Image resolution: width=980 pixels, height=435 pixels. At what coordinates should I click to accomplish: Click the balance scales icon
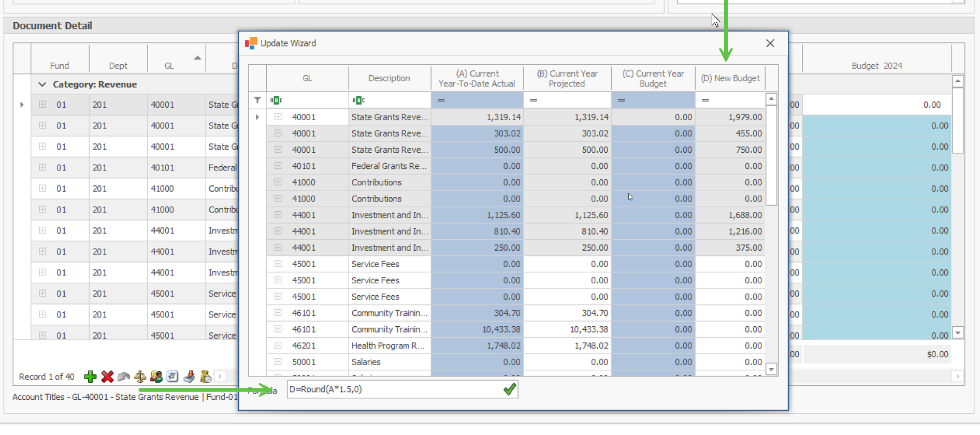[140, 376]
